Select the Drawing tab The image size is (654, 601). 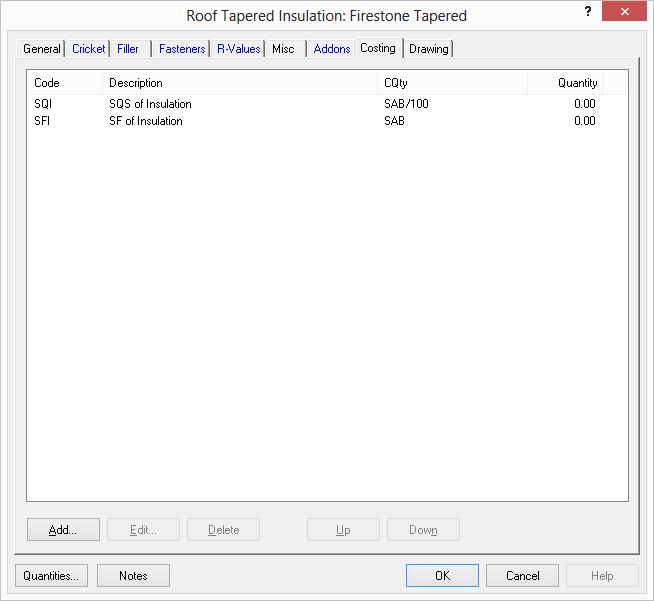[429, 49]
